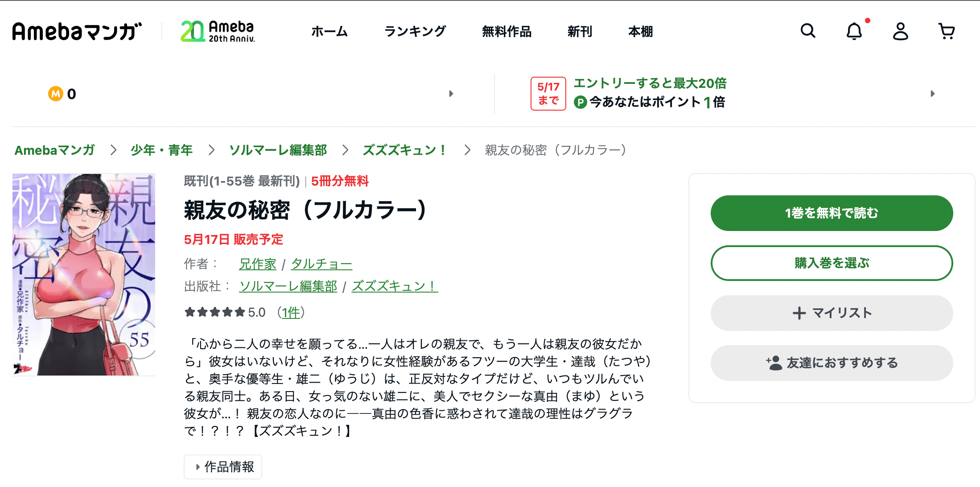This screenshot has height=487, width=980.
Task: Select the 新刊 menu item
Action: pyautogui.click(x=580, y=32)
